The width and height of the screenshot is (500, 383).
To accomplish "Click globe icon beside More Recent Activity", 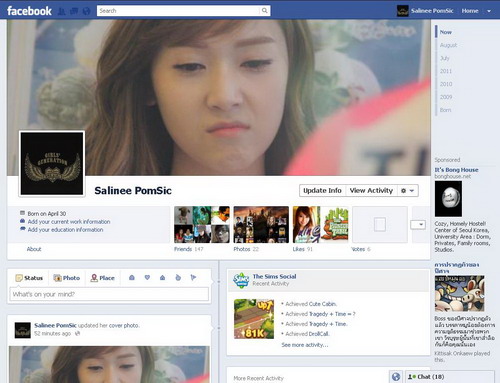I will [396, 377].
